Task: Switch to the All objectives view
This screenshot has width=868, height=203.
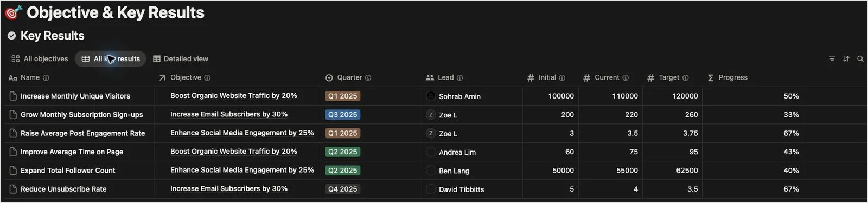Action: coord(40,59)
